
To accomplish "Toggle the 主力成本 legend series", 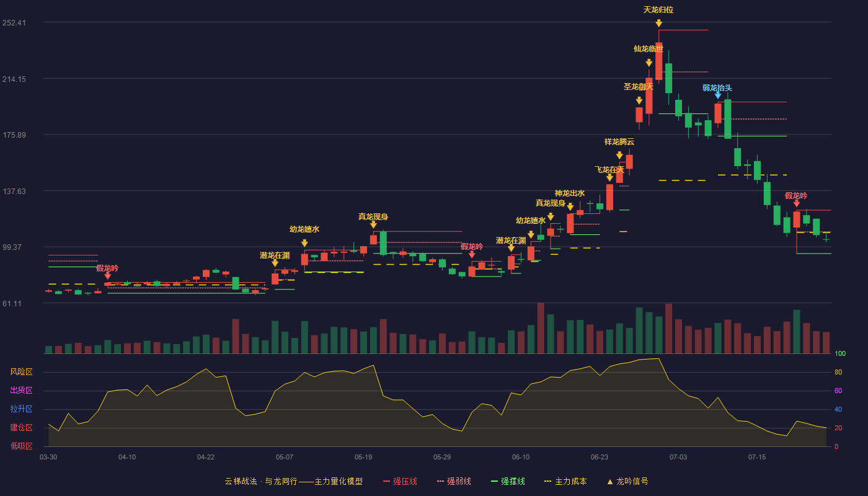I will (565, 481).
